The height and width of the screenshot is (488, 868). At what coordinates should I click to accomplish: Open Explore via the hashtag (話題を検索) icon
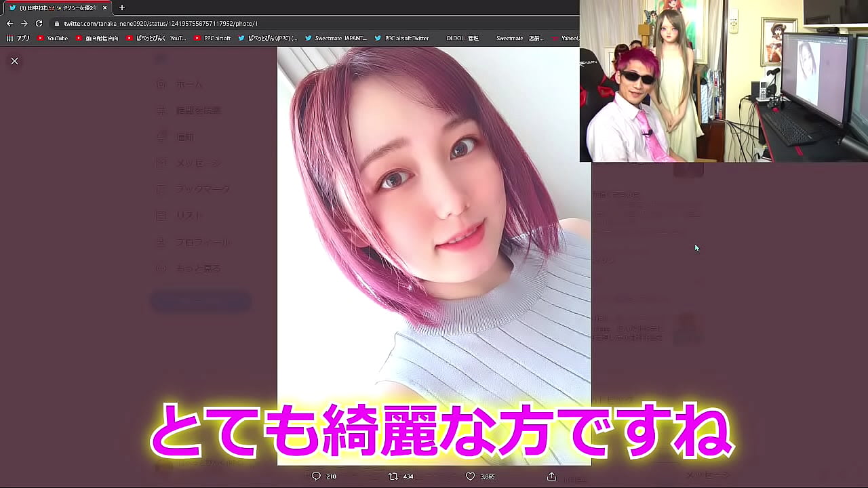[x=160, y=110]
